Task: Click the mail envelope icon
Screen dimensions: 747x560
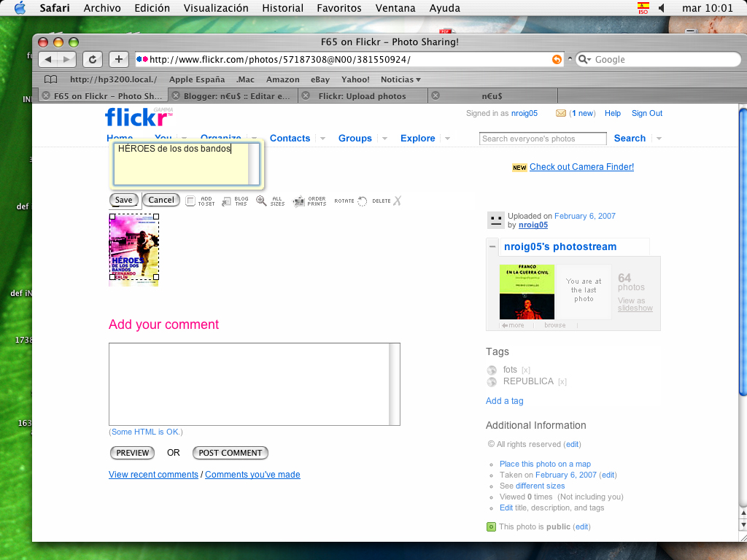Action: (x=561, y=113)
